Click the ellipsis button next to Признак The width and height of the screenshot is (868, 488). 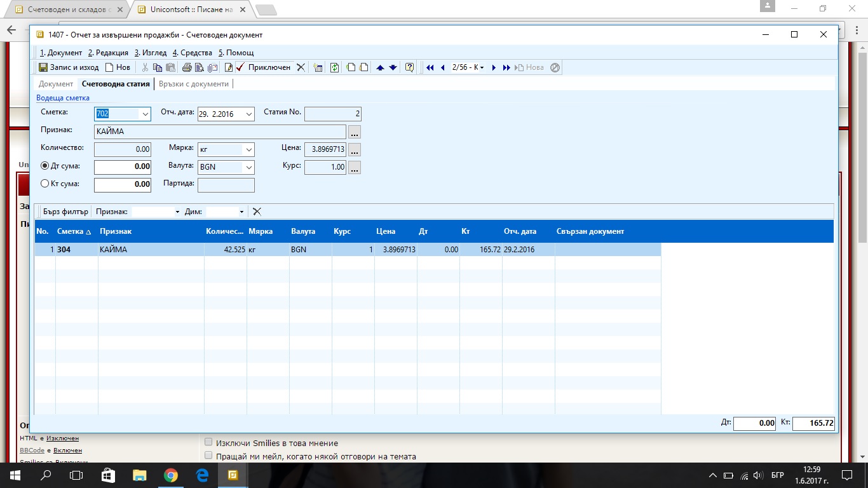pos(355,132)
